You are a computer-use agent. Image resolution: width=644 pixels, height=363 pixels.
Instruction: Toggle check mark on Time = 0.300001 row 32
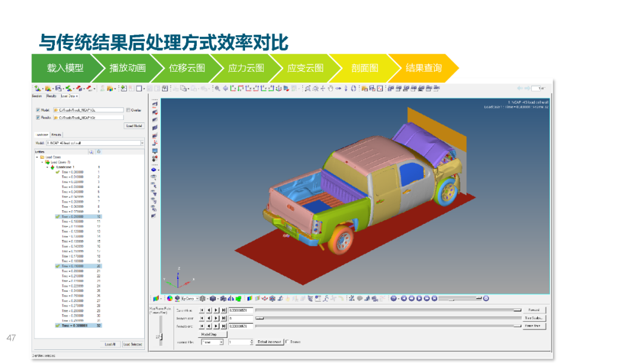coord(57,325)
